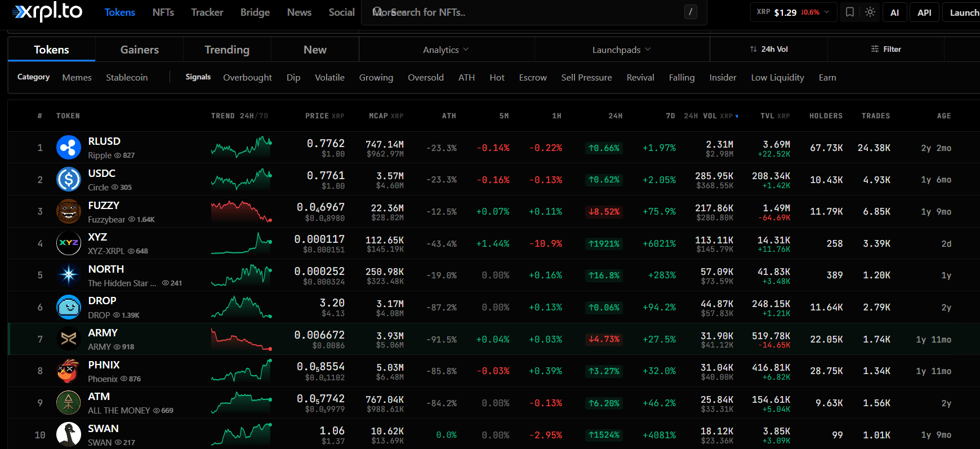This screenshot has height=449, width=980.
Task: Open the RLUSD token logo
Action: [x=69, y=148]
